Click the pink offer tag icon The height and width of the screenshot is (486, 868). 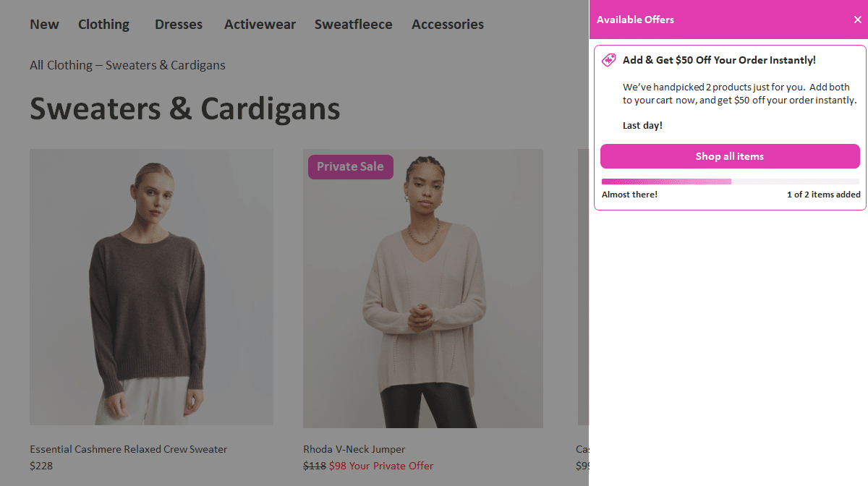pos(608,60)
